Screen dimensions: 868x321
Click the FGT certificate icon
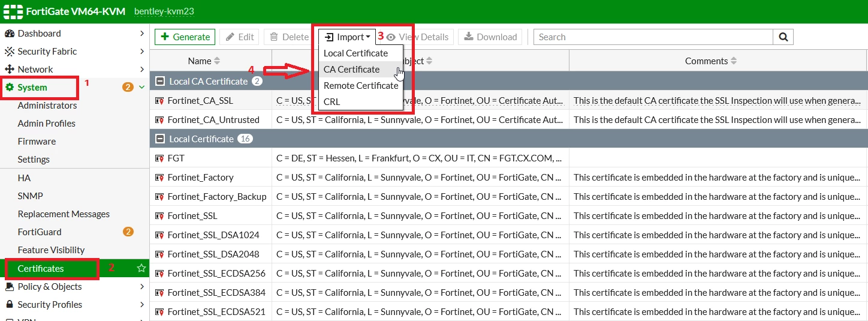click(x=159, y=158)
